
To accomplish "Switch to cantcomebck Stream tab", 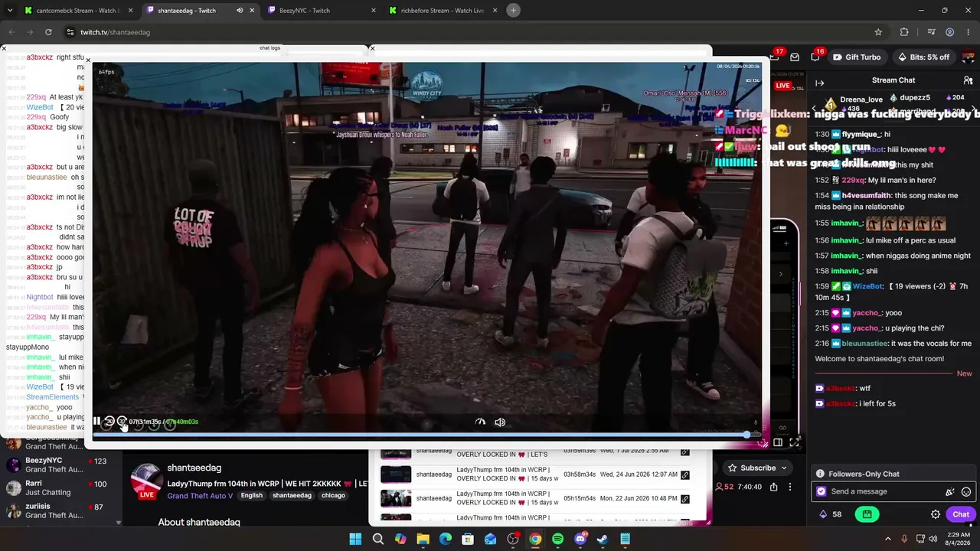I will pyautogui.click(x=77, y=11).
